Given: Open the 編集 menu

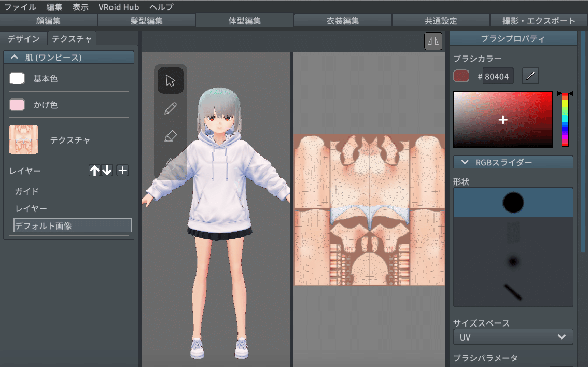Looking at the screenshot, I should tap(54, 7).
